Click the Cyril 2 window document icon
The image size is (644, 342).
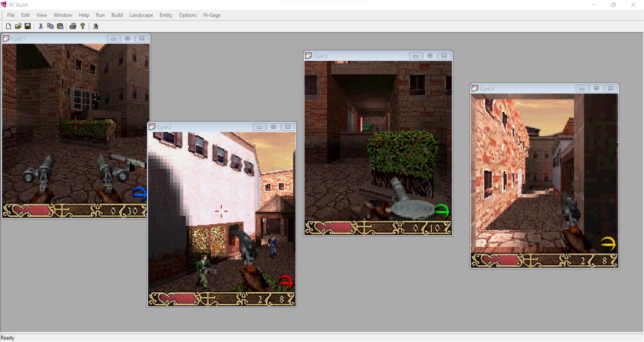pyautogui.click(x=152, y=127)
